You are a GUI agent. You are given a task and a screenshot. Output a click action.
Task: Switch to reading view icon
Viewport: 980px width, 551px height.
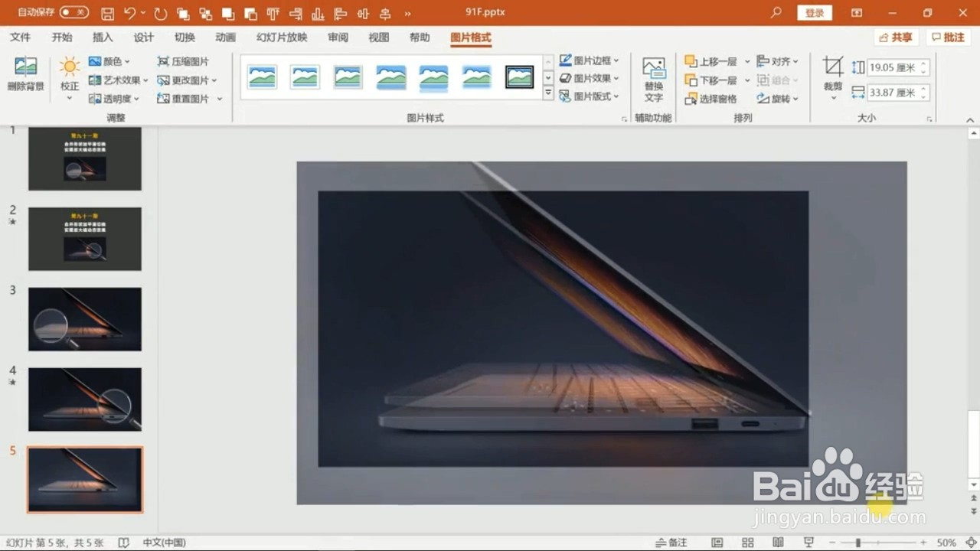[x=778, y=543]
